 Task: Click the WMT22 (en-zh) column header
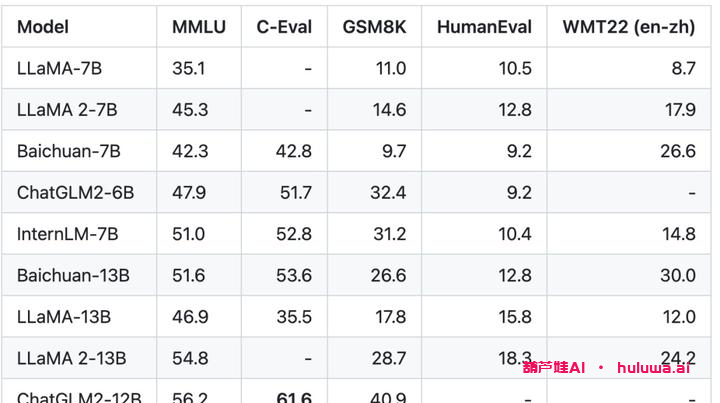coord(629,28)
